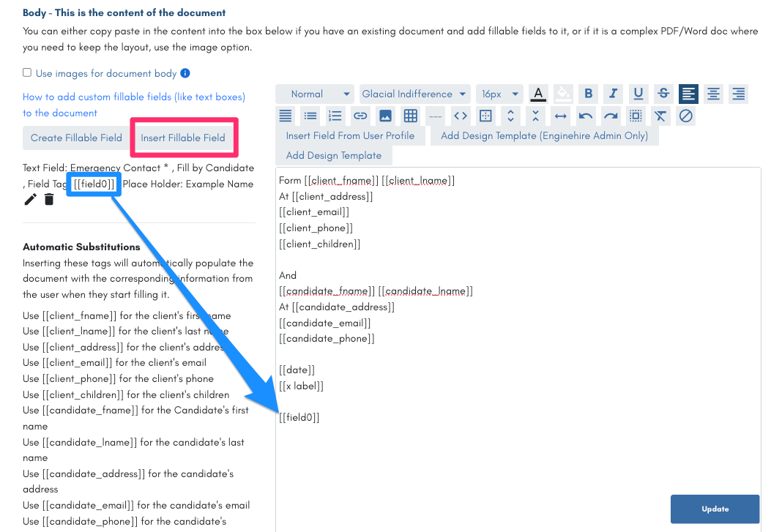Image resolution: width=771 pixels, height=532 pixels.
Task: Insert a table using the table icon
Action: click(x=409, y=116)
